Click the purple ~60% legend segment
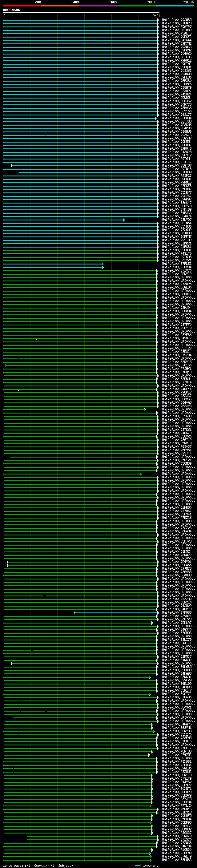197x868 pixels. pos(99,6)
